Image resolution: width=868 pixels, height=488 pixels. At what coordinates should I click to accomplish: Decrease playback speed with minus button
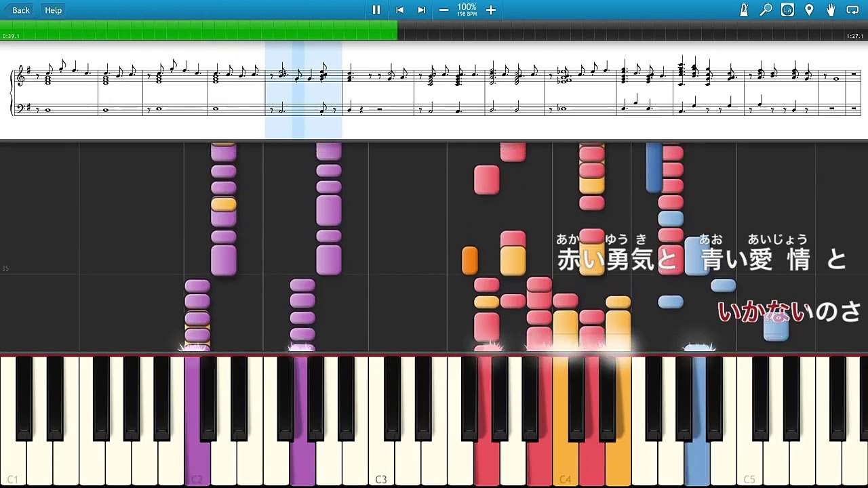[443, 9]
